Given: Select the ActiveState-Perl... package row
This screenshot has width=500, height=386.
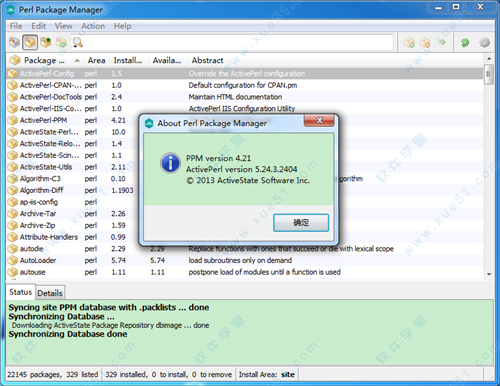Looking at the screenshot, I should click(x=72, y=132).
